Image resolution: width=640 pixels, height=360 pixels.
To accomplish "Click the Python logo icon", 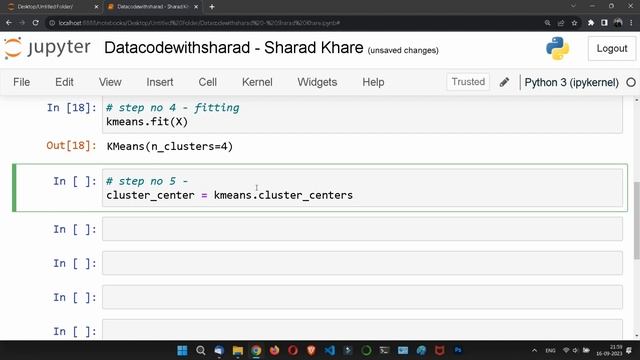I will coord(557,49).
